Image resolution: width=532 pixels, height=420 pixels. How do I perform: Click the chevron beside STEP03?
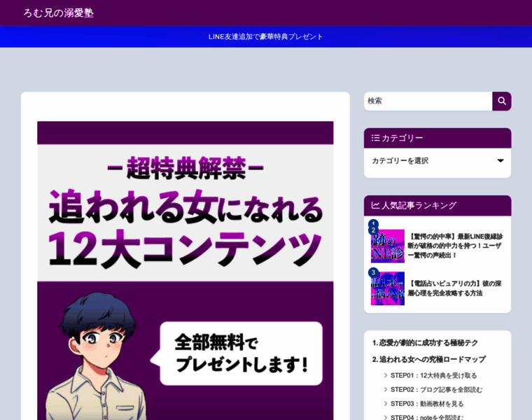pyautogui.click(x=386, y=404)
